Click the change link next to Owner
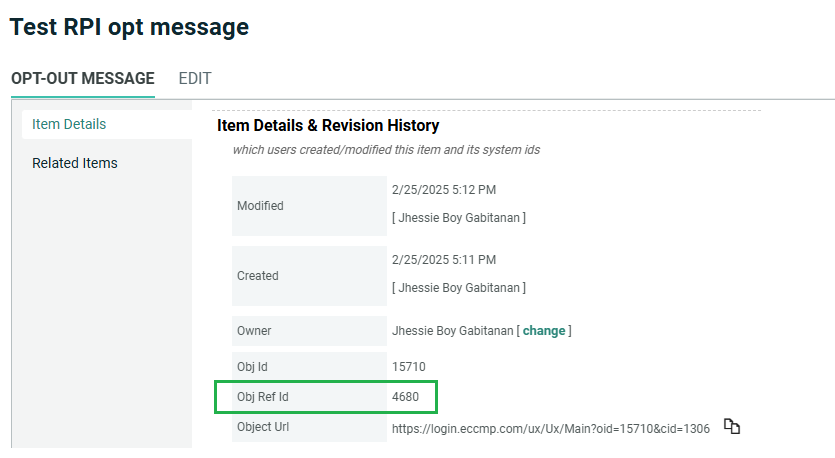This screenshot has height=458, width=835. coord(543,330)
